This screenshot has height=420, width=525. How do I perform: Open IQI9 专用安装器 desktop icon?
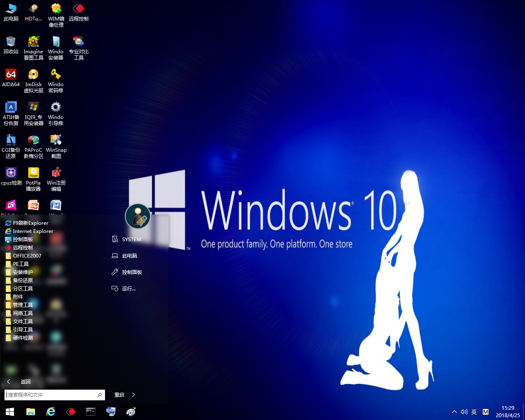click(34, 114)
